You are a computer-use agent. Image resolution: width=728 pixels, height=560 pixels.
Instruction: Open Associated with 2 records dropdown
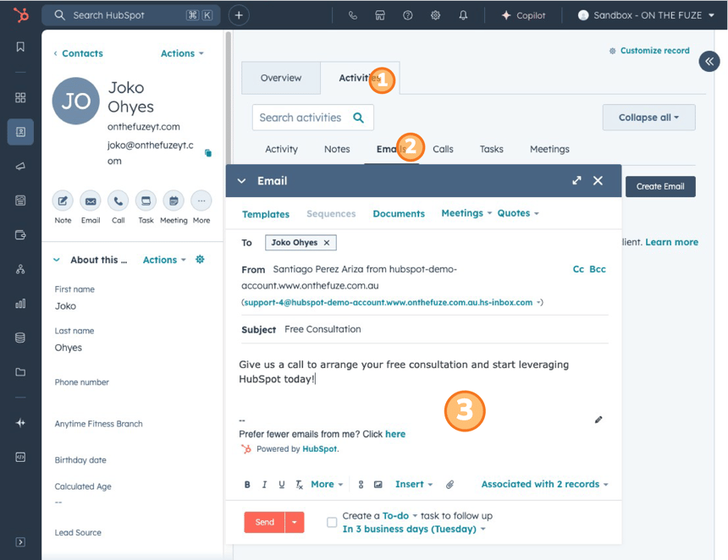click(x=544, y=484)
